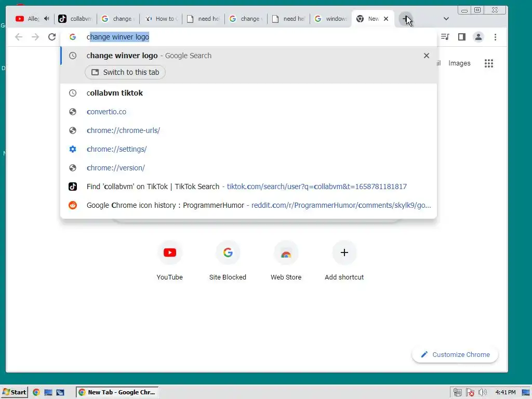Open the Chrome three-dot menu
Image resolution: width=532 pixels, height=399 pixels.
coord(495,37)
